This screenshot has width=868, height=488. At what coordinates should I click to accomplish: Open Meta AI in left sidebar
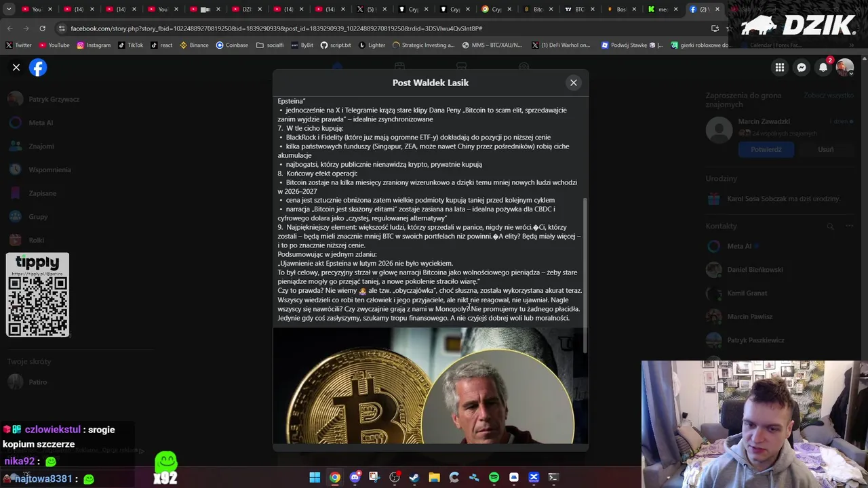pyautogui.click(x=31, y=123)
